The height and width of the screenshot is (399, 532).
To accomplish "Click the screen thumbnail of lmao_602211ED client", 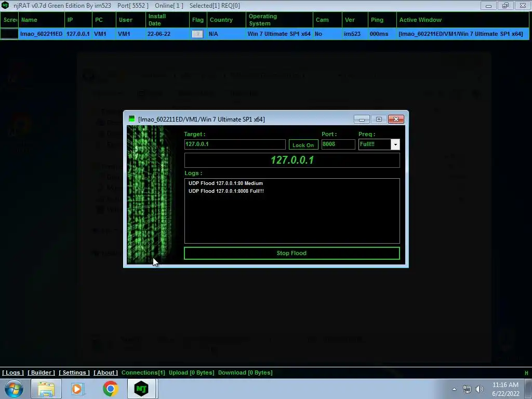I will (x=9, y=34).
